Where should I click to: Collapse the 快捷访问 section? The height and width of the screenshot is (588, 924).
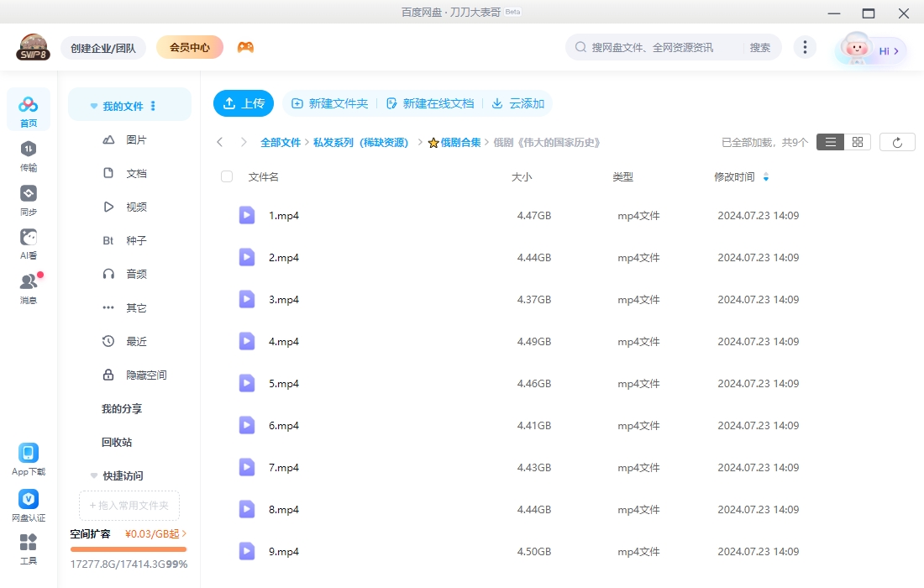[x=93, y=475]
